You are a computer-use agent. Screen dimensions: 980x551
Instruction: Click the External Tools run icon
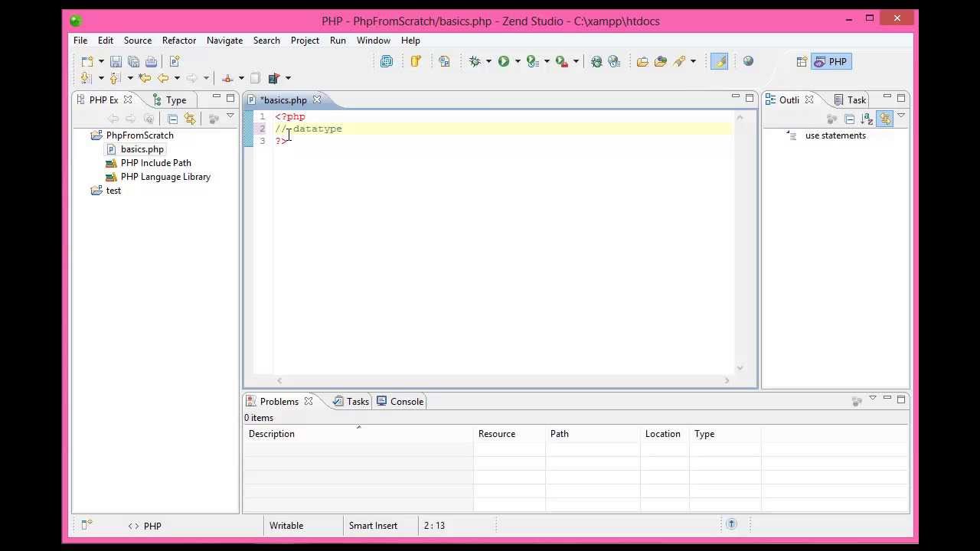562,62
